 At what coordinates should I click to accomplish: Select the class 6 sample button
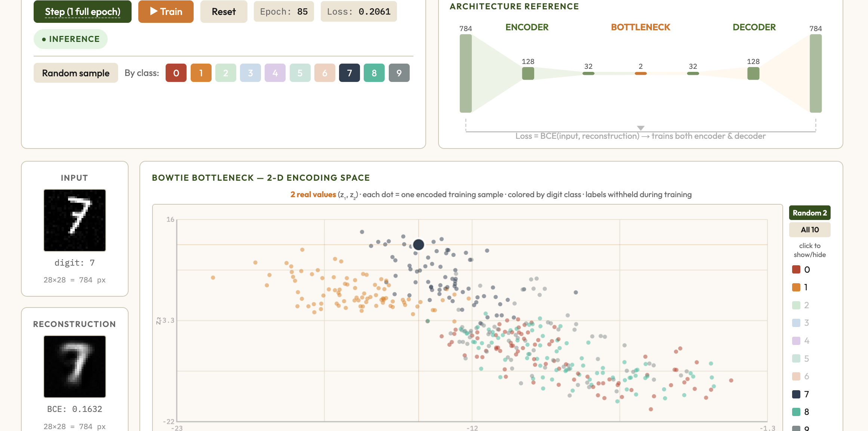point(324,73)
